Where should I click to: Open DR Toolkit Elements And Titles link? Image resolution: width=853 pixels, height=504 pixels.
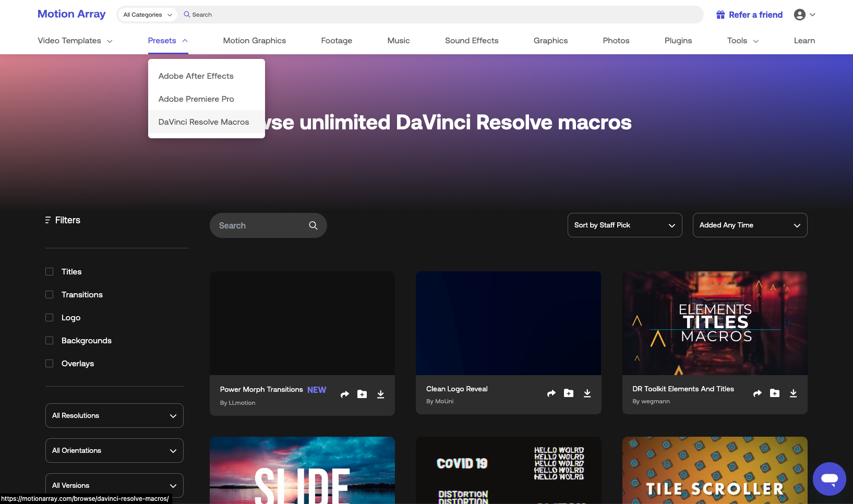(x=683, y=389)
